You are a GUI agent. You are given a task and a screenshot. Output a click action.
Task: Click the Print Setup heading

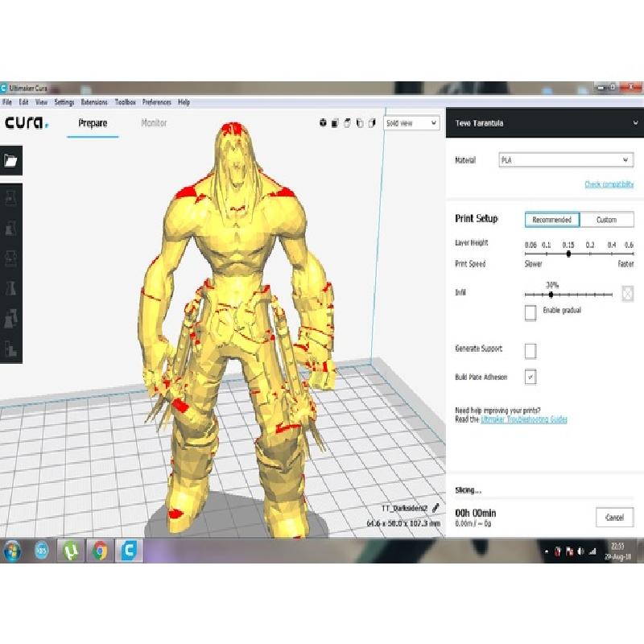[x=477, y=218]
